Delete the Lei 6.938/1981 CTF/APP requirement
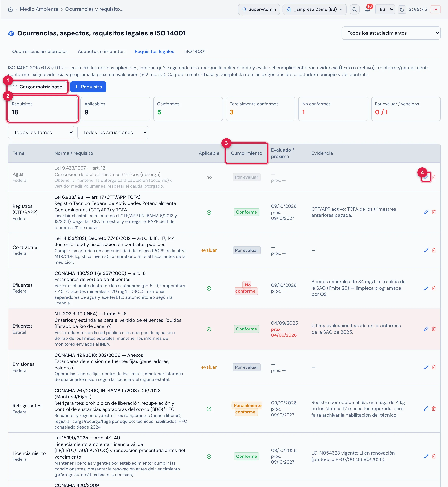448x487 pixels. [434, 212]
